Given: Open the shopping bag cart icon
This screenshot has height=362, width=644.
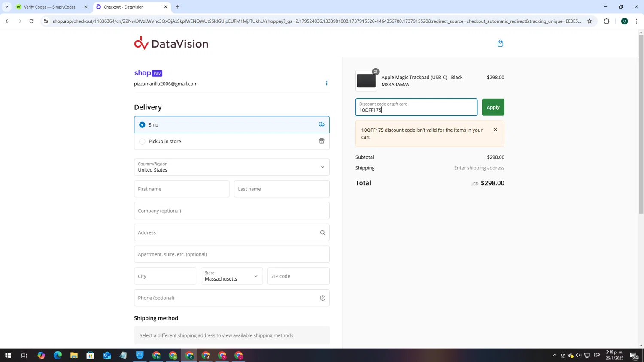Looking at the screenshot, I should (x=500, y=43).
